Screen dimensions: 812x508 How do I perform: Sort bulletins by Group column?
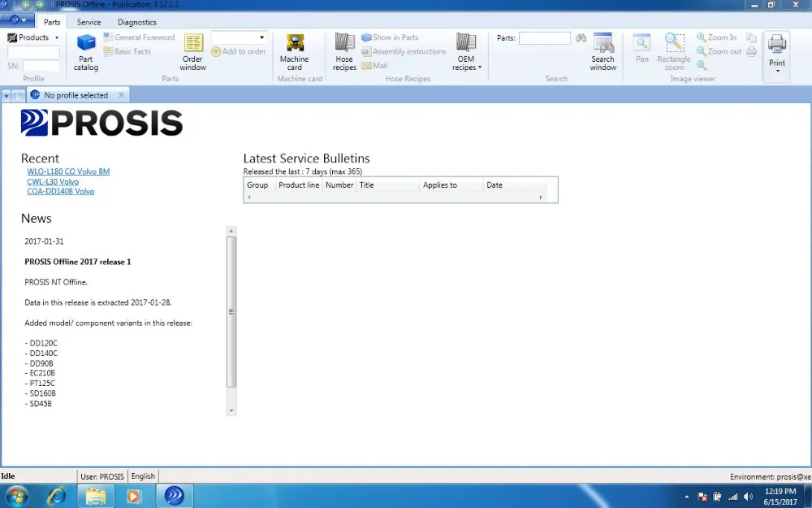click(260, 185)
